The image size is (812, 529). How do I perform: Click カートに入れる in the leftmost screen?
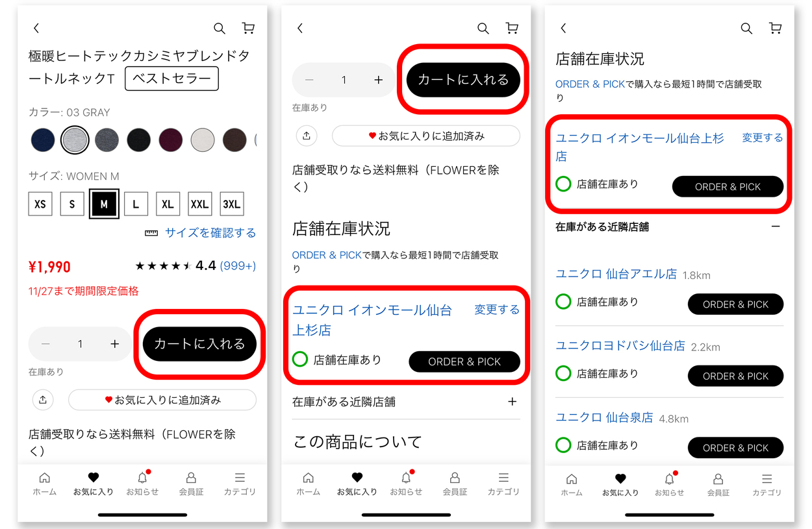[x=199, y=344]
